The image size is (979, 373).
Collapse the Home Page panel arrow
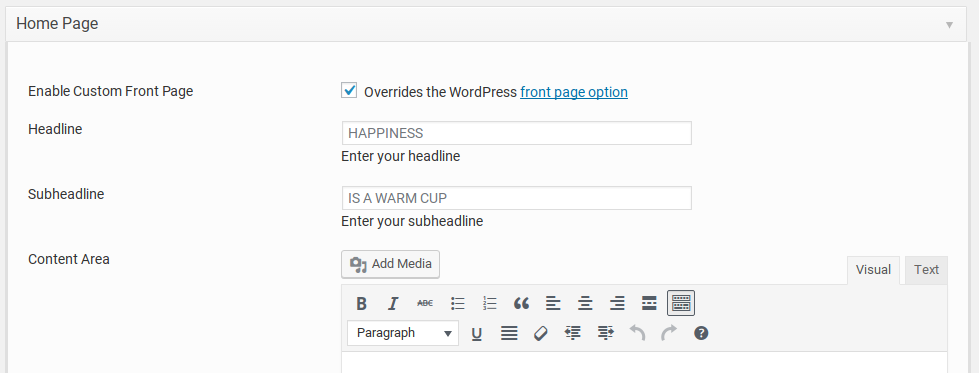(949, 25)
